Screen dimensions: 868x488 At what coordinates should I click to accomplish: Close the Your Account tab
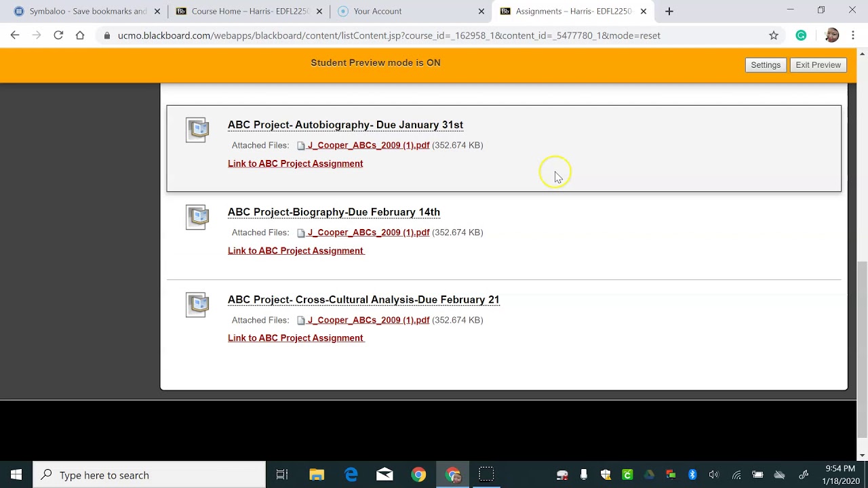click(x=481, y=11)
